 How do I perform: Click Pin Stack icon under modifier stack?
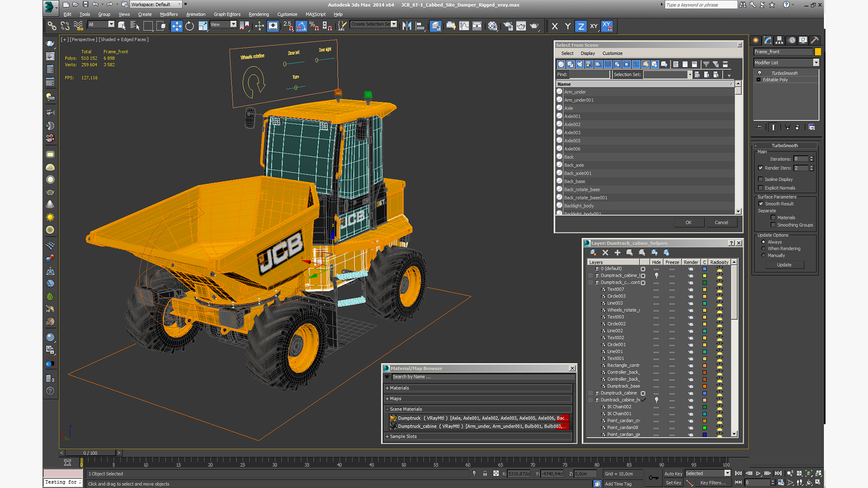759,127
